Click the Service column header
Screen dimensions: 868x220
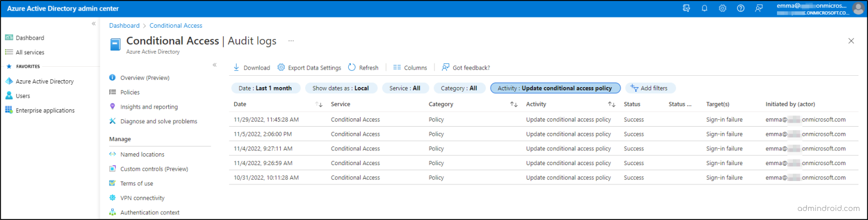pyautogui.click(x=340, y=105)
